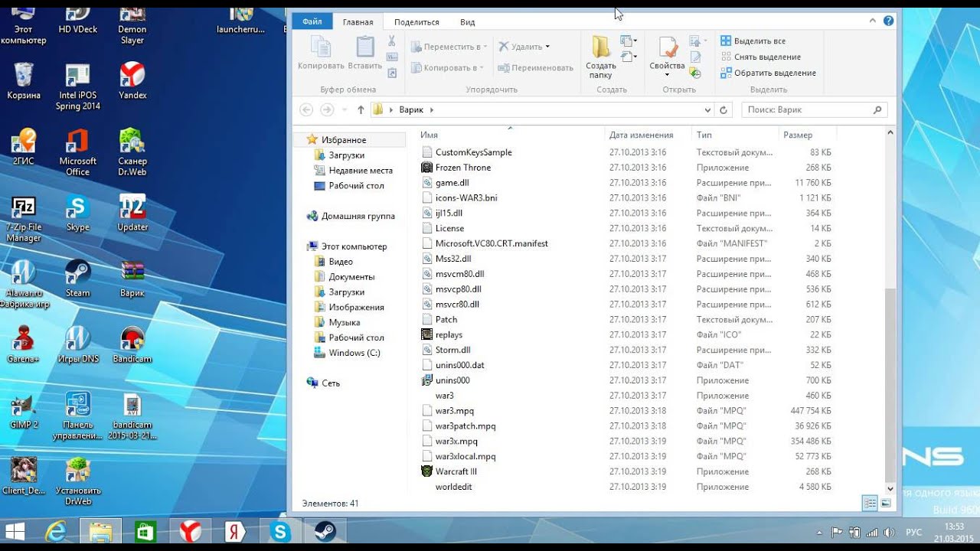Select Сеть in navigation pane
This screenshot has height=551, width=980.
[x=331, y=383]
